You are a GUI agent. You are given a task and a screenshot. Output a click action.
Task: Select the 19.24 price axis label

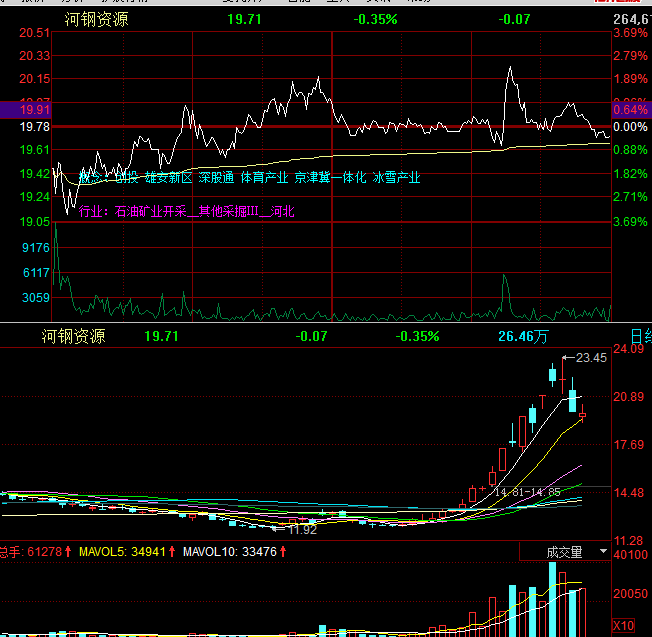pyautogui.click(x=35, y=197)
